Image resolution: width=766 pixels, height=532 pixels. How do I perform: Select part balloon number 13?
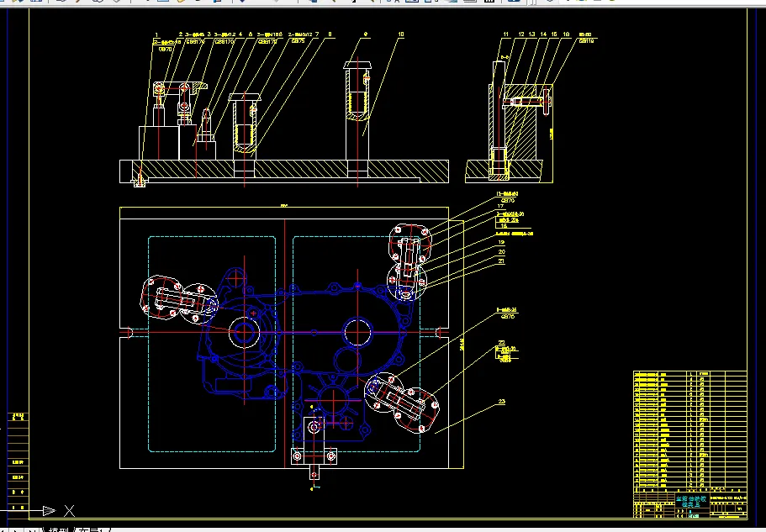pos(531,34)
